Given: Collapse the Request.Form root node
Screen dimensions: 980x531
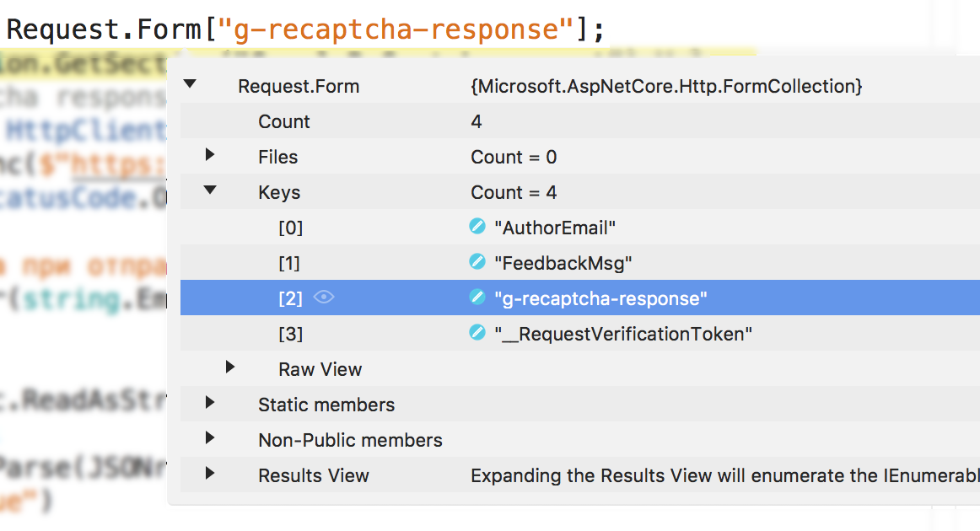Looking at the screenshot, I should coord(190,83).
